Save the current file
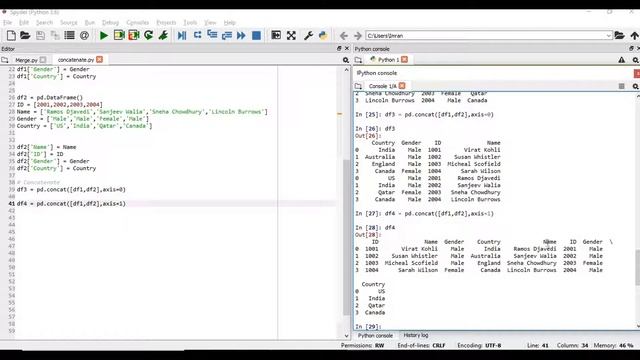The width and height of the screenshot is (640, 360). tap(40, 36)
